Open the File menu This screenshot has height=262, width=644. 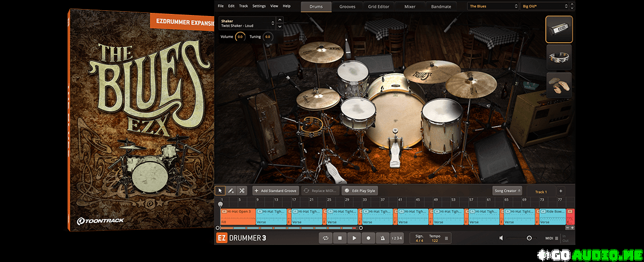pyautogui.click(x=221, y=6)
